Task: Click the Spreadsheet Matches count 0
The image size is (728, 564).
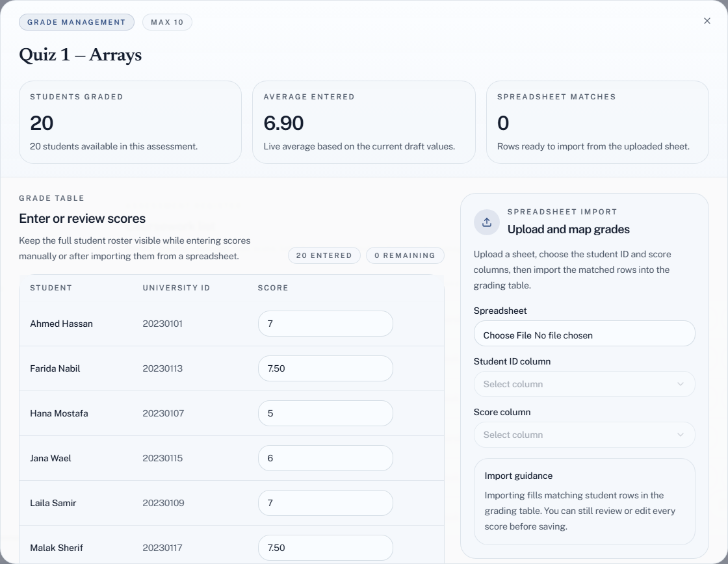Action: pos(503,123)
